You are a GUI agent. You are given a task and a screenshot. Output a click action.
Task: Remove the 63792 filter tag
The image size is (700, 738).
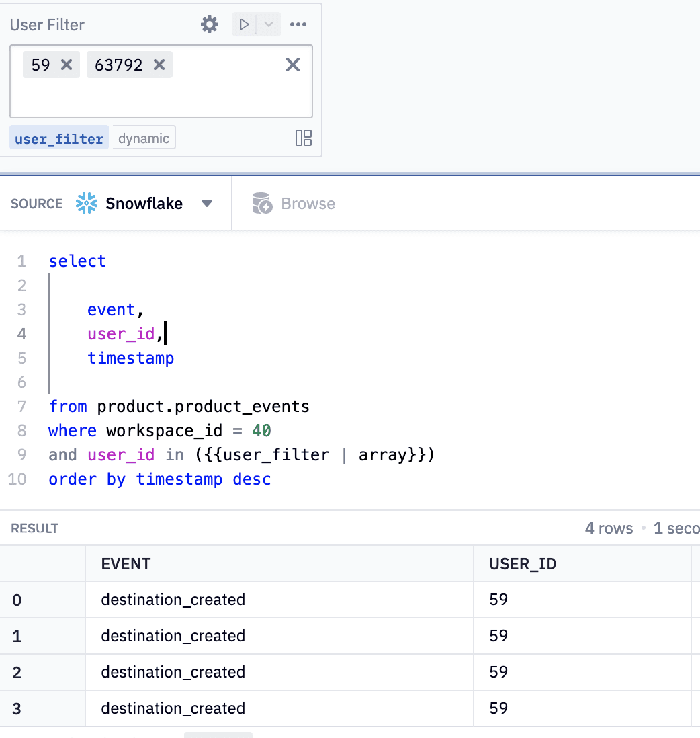pyautogui.click(x=159, y=65)
